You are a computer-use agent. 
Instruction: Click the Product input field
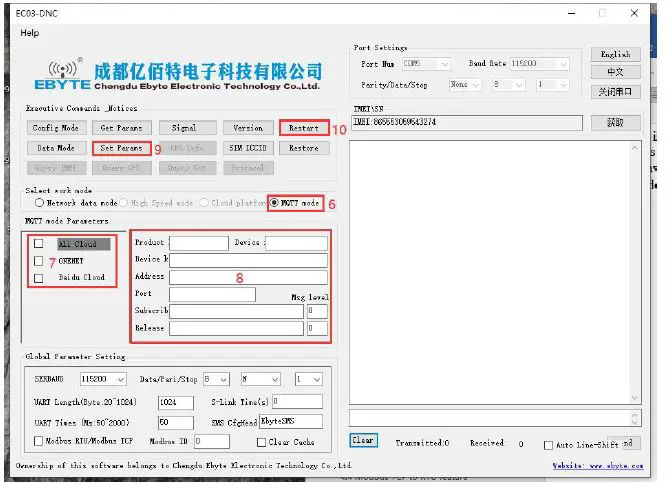199,243
